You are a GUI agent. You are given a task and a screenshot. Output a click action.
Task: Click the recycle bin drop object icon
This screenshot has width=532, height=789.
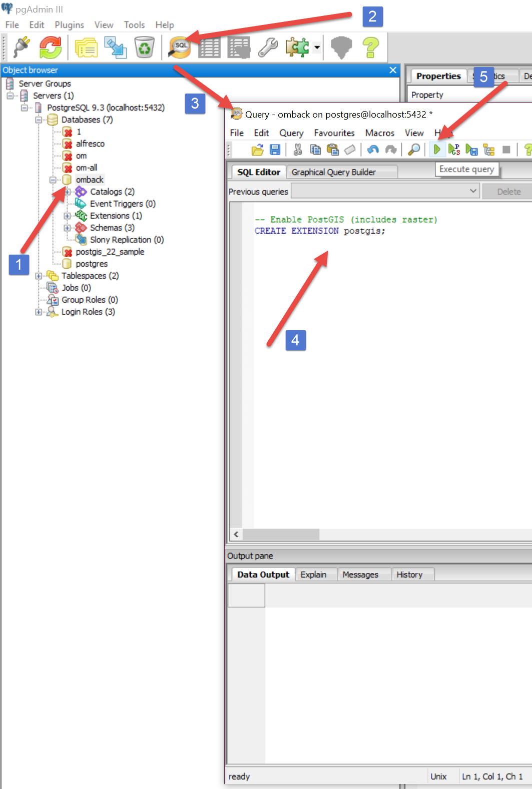point(144,48)
